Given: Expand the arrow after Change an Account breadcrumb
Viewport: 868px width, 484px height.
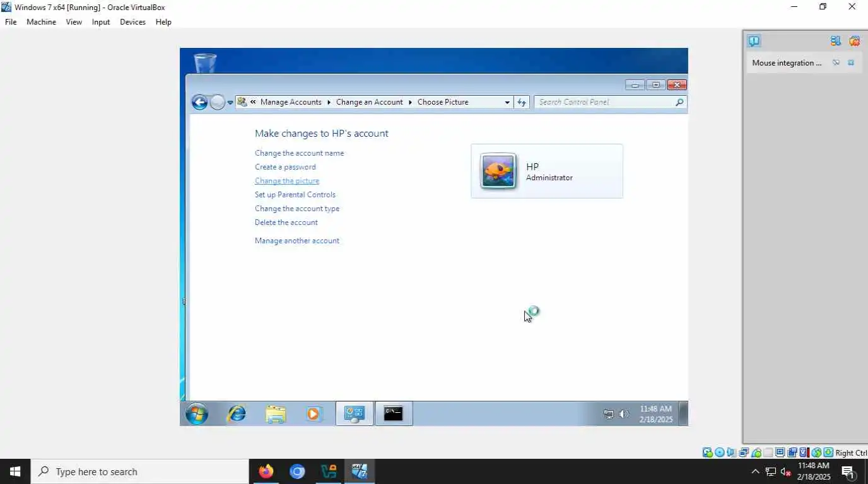Looking at the screenshot, I should (x=410, y=102).
